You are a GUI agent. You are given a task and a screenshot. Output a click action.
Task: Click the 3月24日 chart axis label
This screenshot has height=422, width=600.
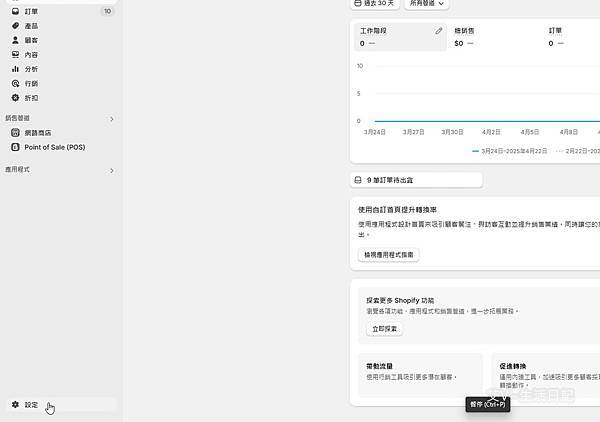click(x=374, y=132)
